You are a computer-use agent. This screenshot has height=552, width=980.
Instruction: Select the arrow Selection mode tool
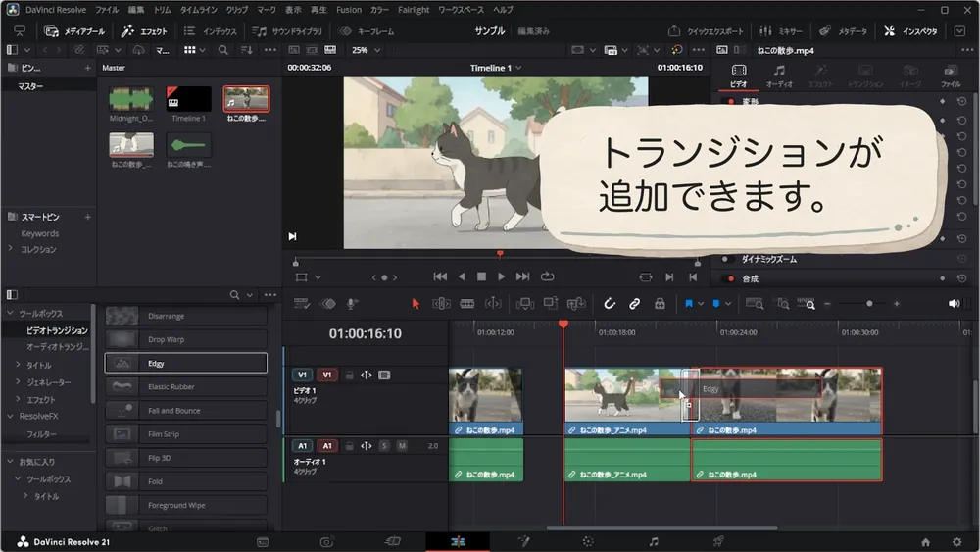click(416, 304)
